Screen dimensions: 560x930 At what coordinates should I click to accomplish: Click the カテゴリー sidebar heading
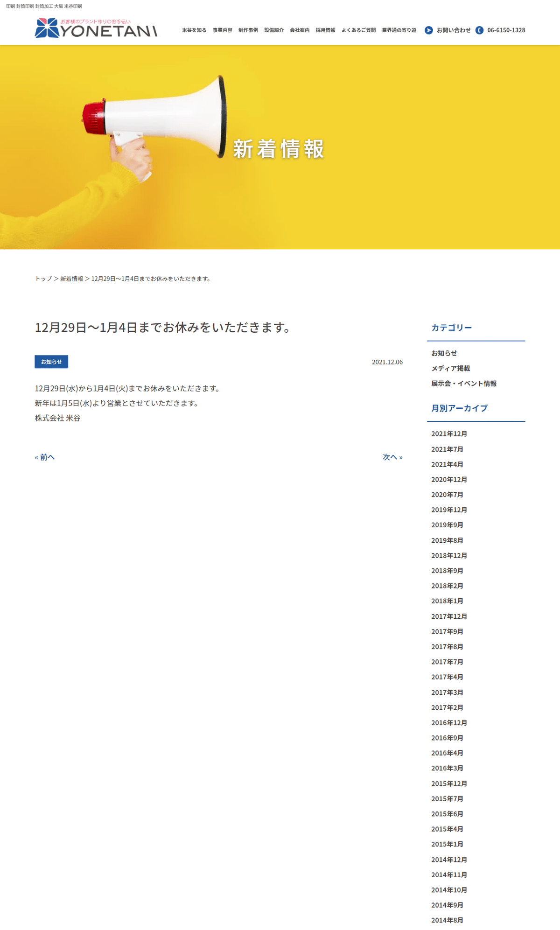pos(451,328)
